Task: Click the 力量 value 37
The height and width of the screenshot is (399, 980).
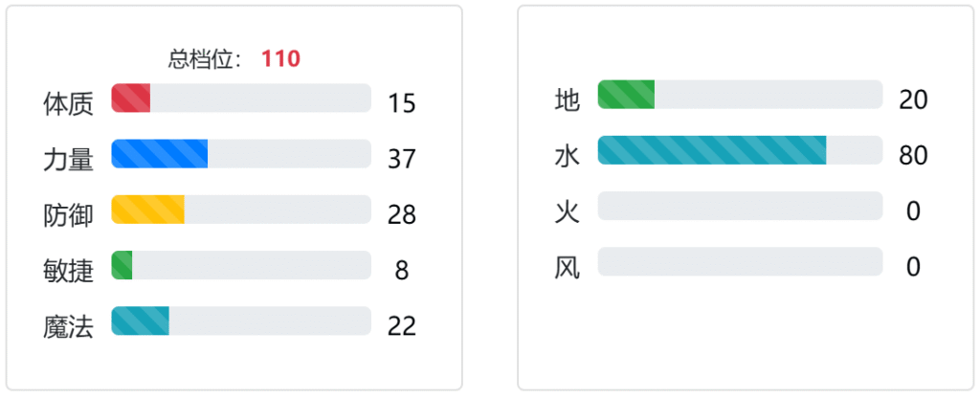Action: [401, 159]
